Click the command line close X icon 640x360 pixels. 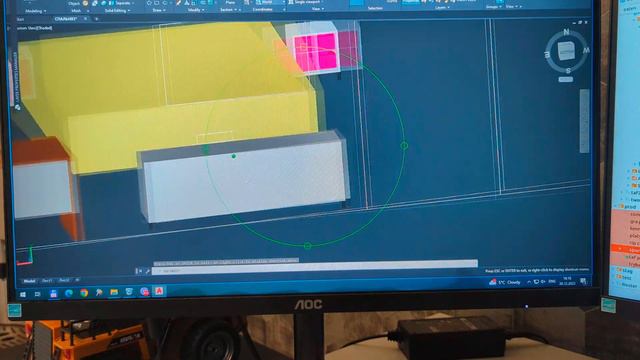pyautogui.click(x=139, y=271)
